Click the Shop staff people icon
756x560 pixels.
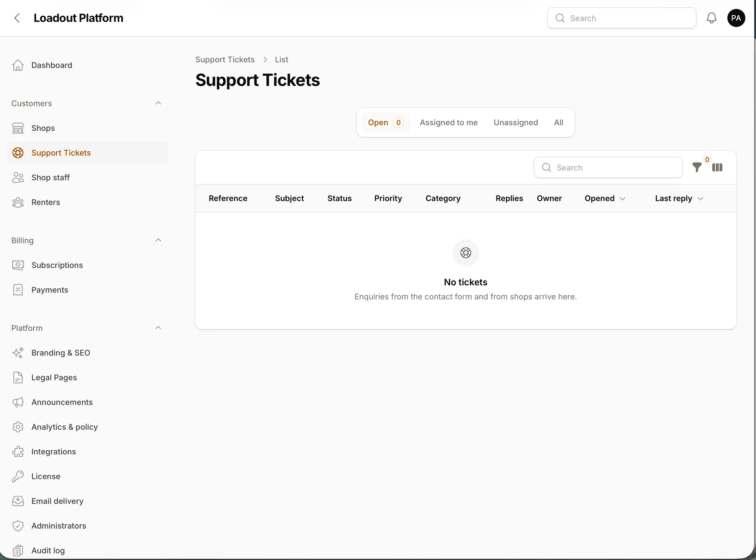(18, 178)
